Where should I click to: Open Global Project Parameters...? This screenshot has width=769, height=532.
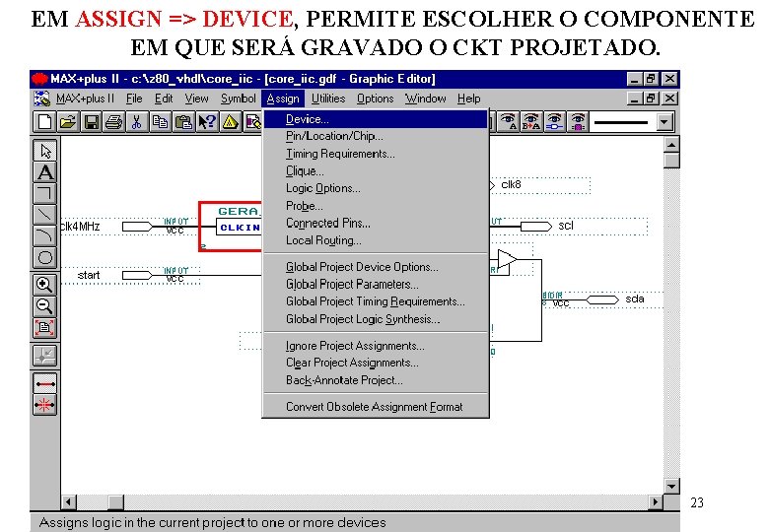click(x=376, y=284)
